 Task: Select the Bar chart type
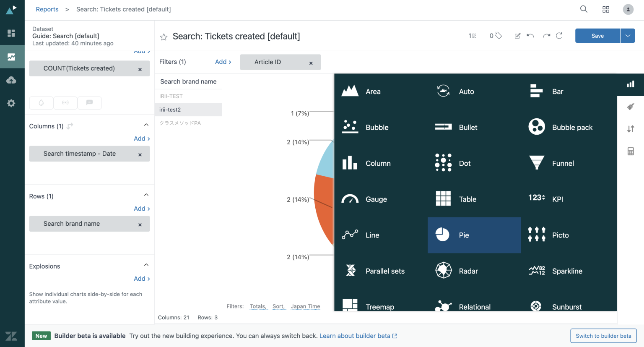click(x=568, y=91)
